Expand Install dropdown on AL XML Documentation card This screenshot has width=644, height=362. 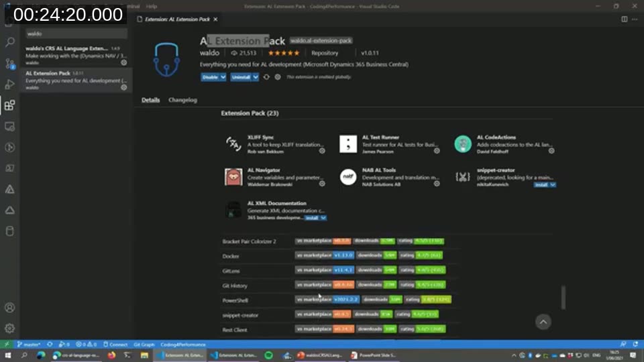point(323,218)
